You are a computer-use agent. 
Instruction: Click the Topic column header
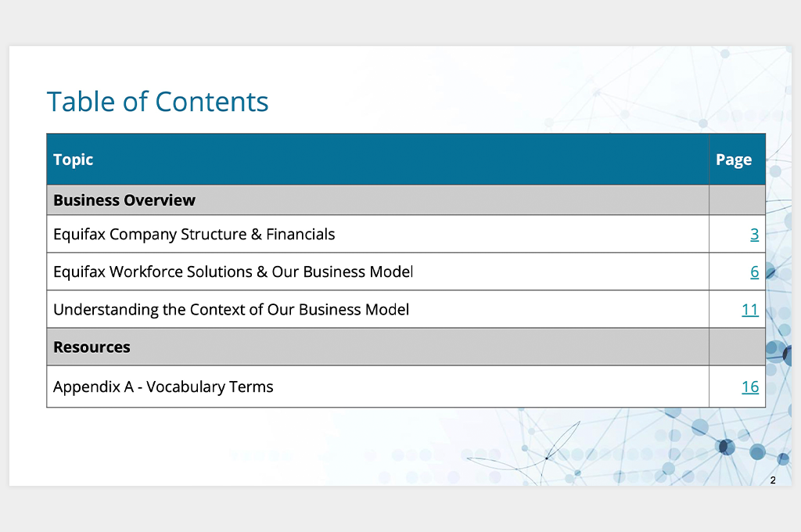tap(73, 160)
